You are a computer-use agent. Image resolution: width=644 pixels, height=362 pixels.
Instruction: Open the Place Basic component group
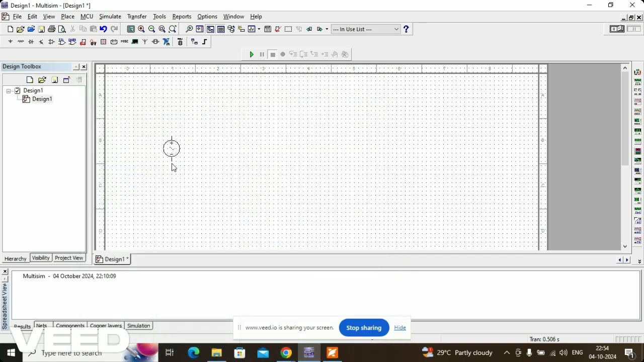[x=21, y=42]
